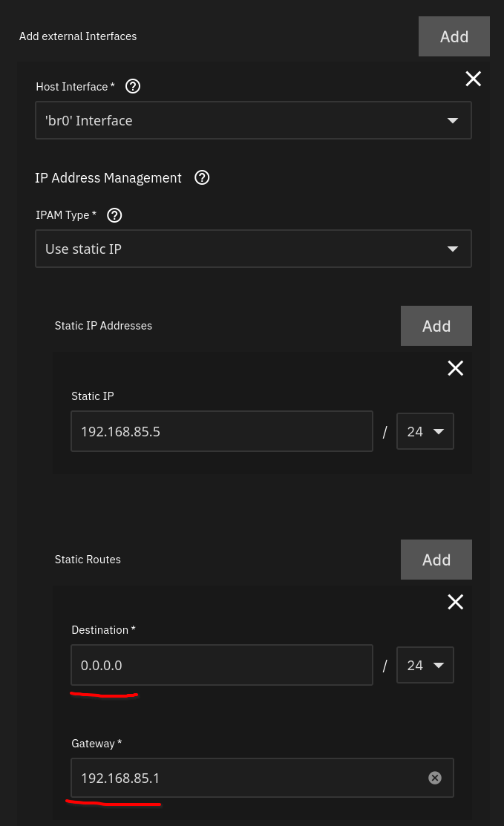Focus the Static IP address field

(222, 431)
